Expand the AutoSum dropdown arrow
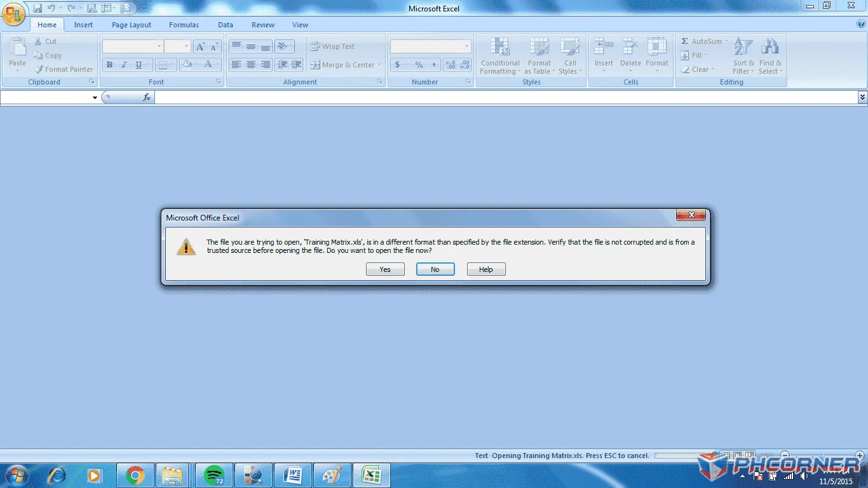The image size is (868, 488). click(x=727, y=41)
